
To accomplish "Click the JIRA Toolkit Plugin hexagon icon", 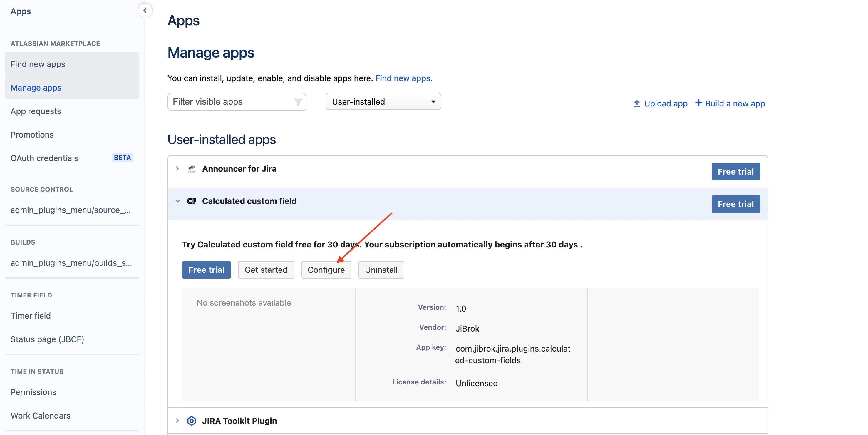I will [192, 421].
